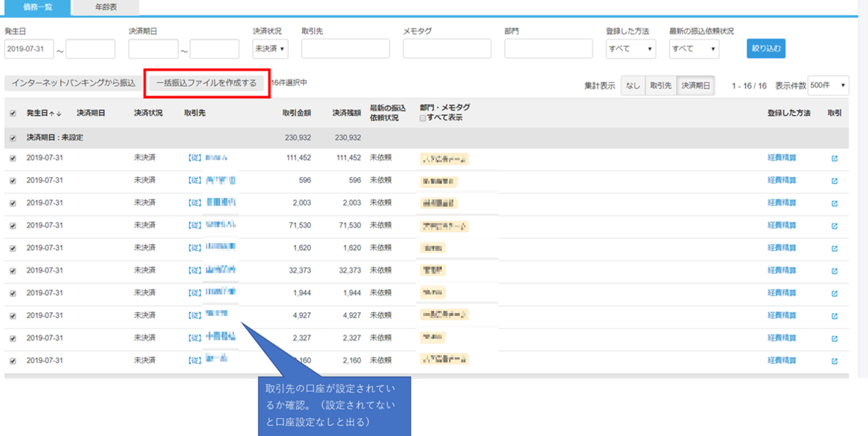The image size is (868, 436).
Task: Uncheck the row with amount 596
Action: click(x=12, y=180)
